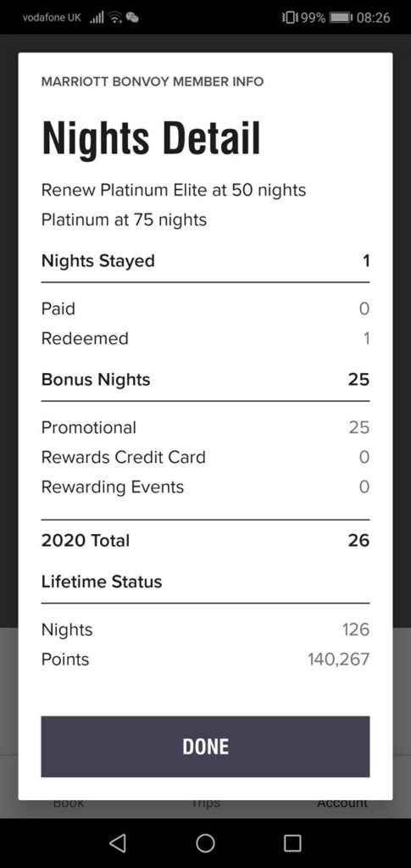Tap the 2020 Total row
Image resolution: width=411 pixels, height=868 pixels.
pyautogui.click(x=205, y=540)
